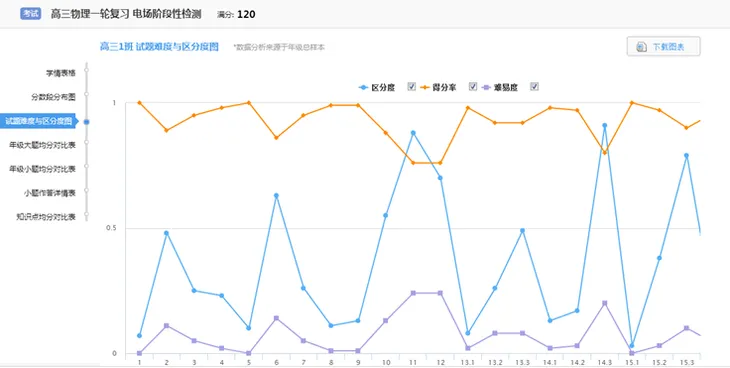Click the 下载图表 download button
The height and width of the screenshot is (368, 730).
(663, 47)
